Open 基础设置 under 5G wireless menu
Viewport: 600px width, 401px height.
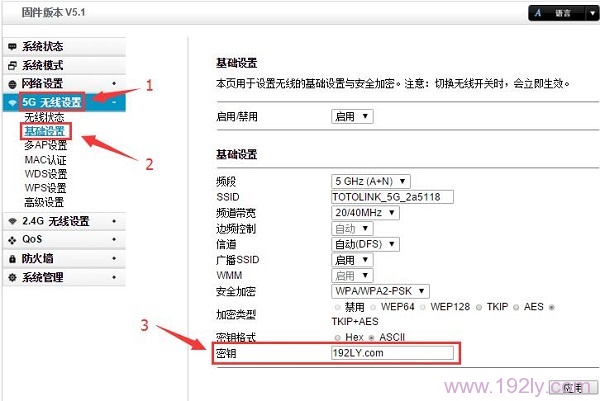45,131
